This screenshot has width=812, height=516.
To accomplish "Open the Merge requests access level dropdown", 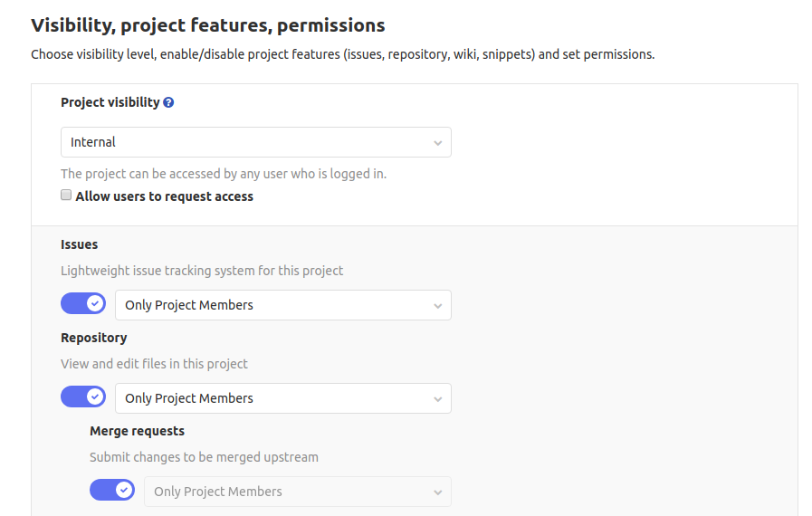I will (297, 492).
